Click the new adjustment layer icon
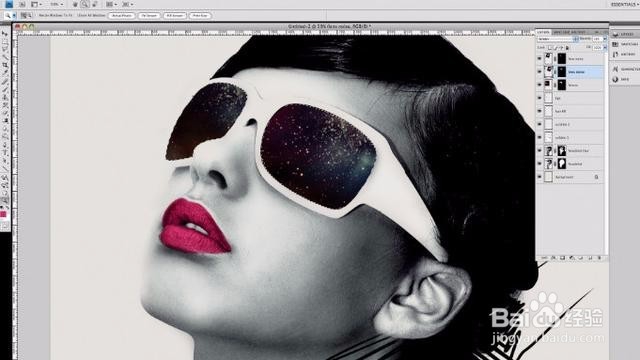The width and height of the screenshot is (640, 360). [x=572, y=258]
